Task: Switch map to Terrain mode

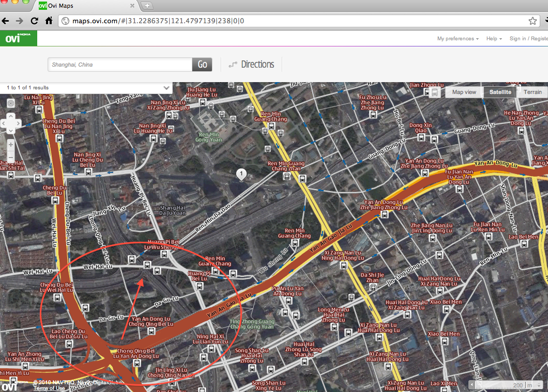Action: 532,92
